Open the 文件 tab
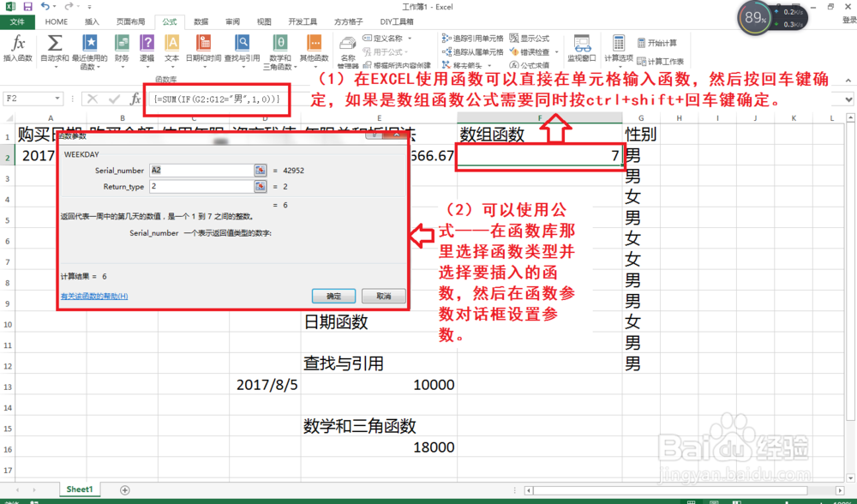This screenshot has width=857, height=504. click(17, 22)
